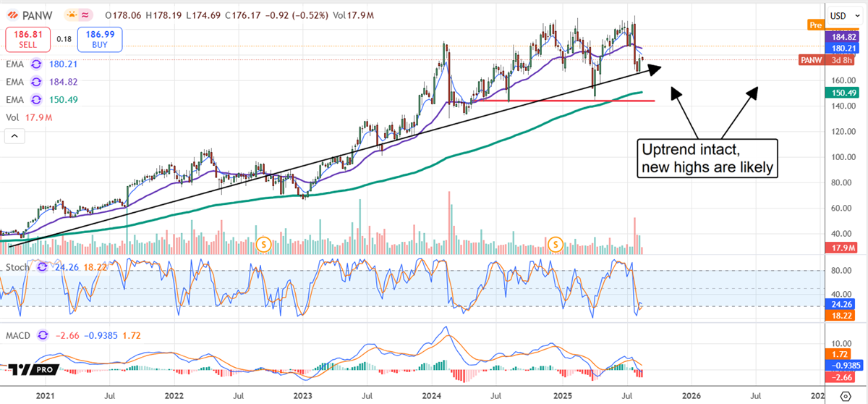
Task: Click the close price C176.17 value
Action: point(242,14)
